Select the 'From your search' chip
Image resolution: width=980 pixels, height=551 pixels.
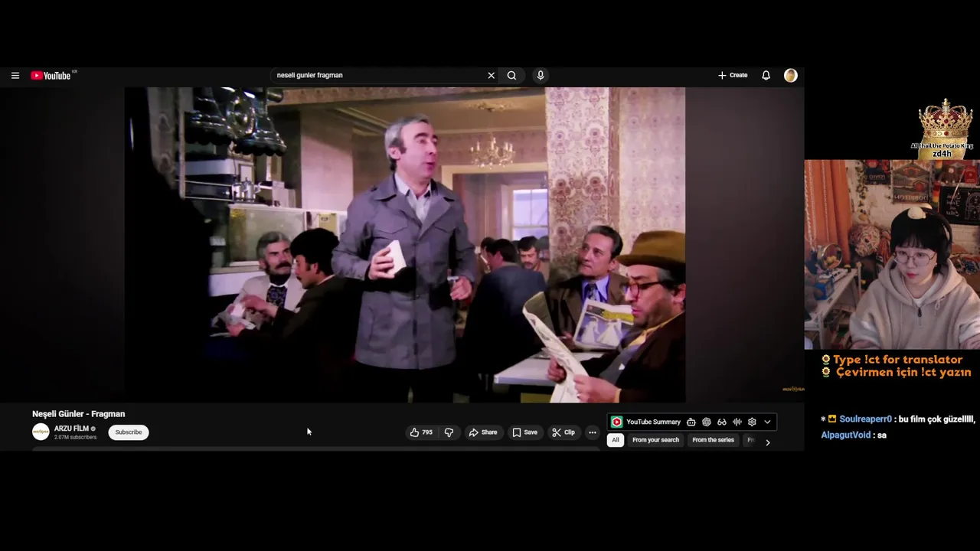click(655, 440)
